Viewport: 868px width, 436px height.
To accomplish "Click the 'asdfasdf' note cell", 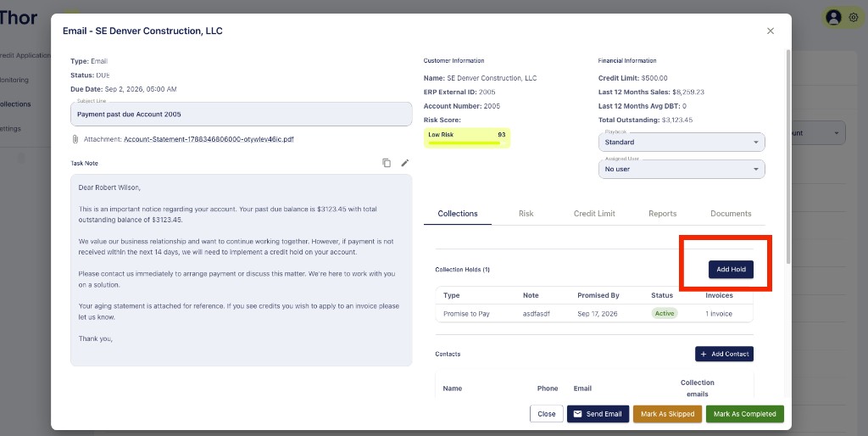I will tap(537, 314).
